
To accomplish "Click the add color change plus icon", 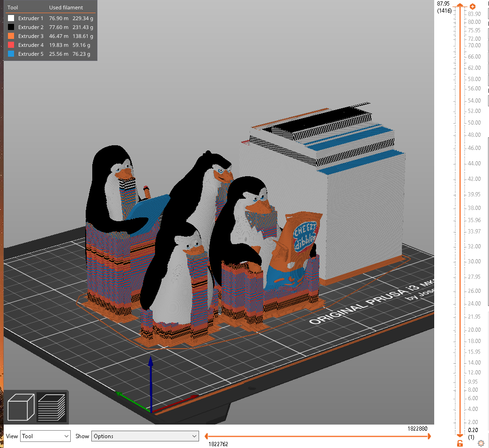I will (x=473, y=6).
